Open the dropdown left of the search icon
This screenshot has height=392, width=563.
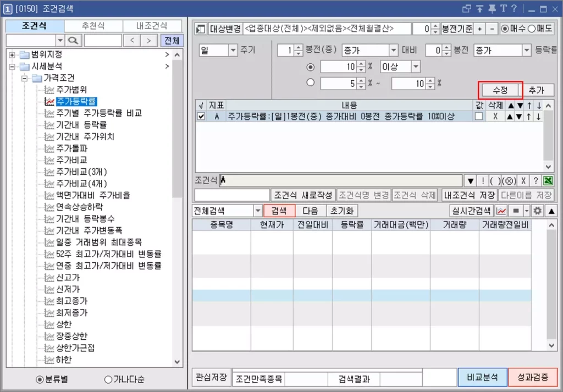coord(60,41)
